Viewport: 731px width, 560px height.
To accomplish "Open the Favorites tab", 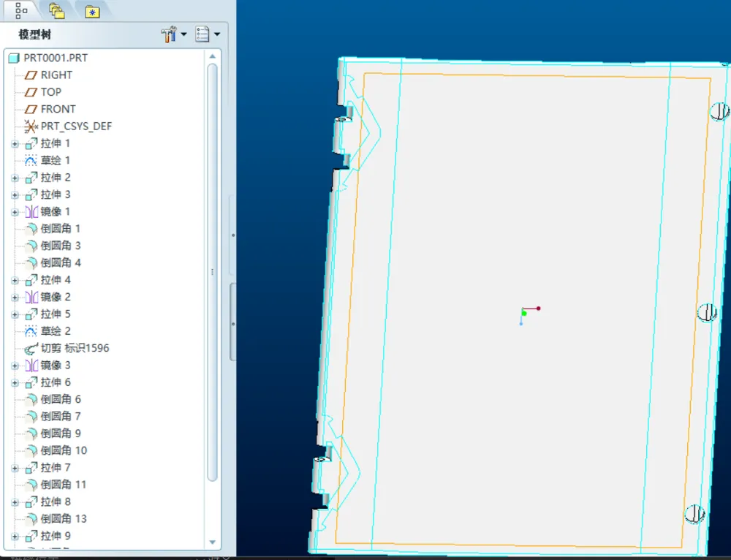I will [x=92, y=11].
